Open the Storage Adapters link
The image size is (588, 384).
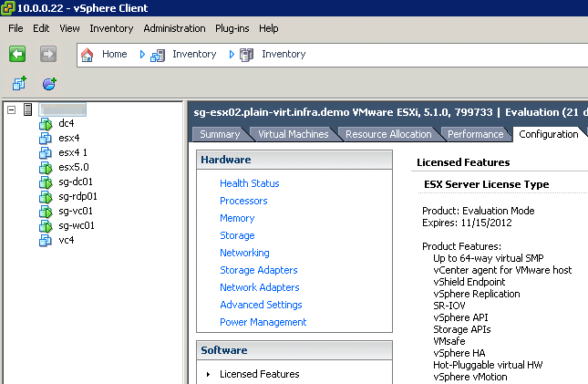coord(259,270)
